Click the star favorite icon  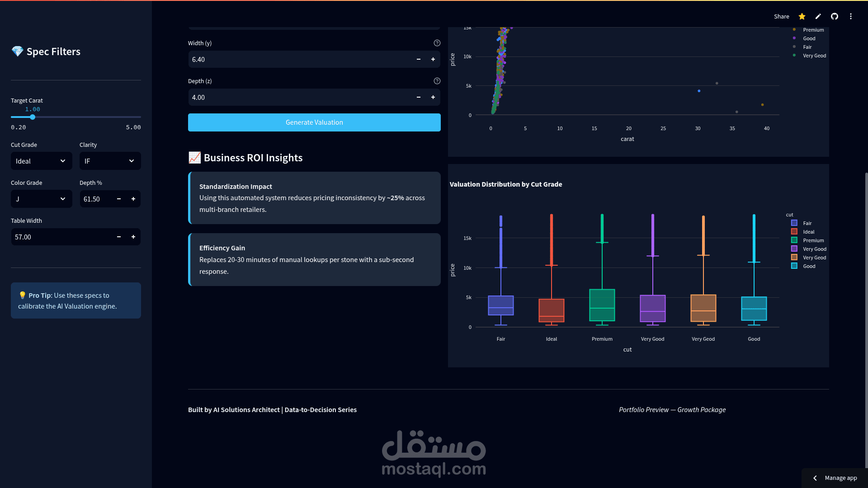click(x=802, y=17)
